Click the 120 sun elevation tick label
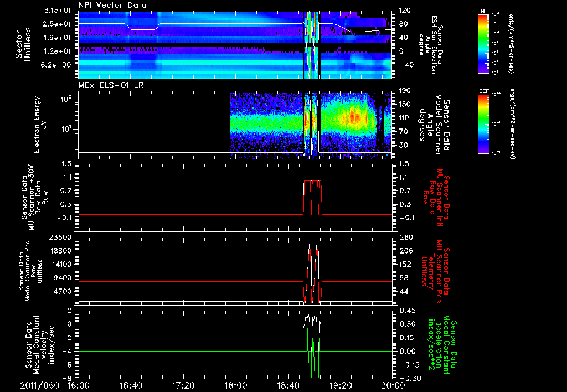Viewport: 567px width, 392px height. (405, 11)
